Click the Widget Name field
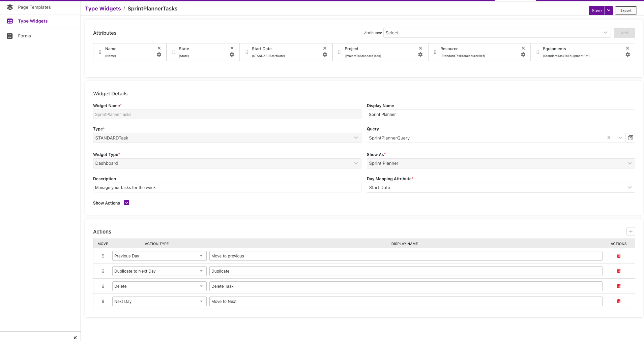Image resolution: width=644 pixels, height=341 pixels. [227, 115]
